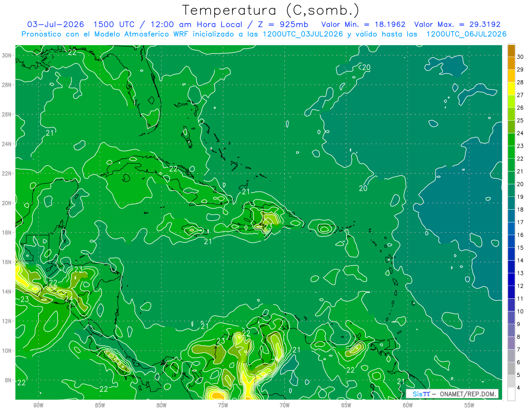Click the "Valor Min. = 18.1962" value
The width and height of the screenshot is (532, 411).
pyautogui.click(x=364, y=24)
